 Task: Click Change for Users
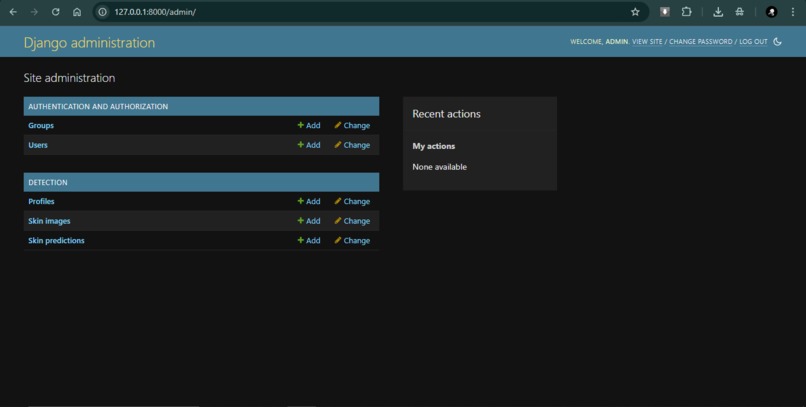pyautogui.click(x=352, y=145)
